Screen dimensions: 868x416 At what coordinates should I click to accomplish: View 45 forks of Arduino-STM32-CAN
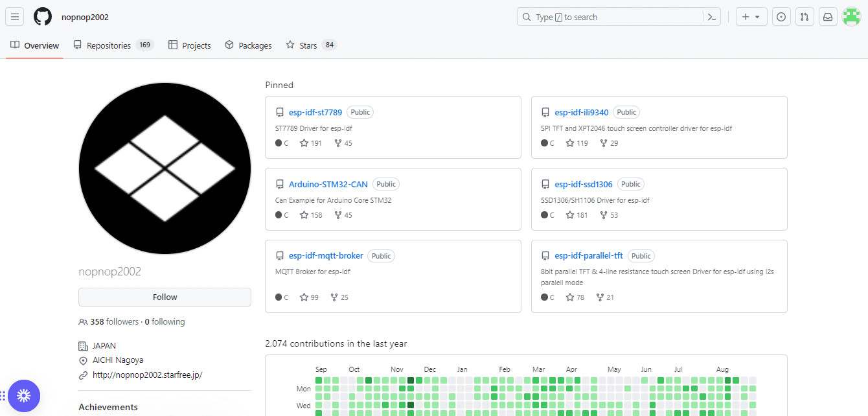point(343,215)
